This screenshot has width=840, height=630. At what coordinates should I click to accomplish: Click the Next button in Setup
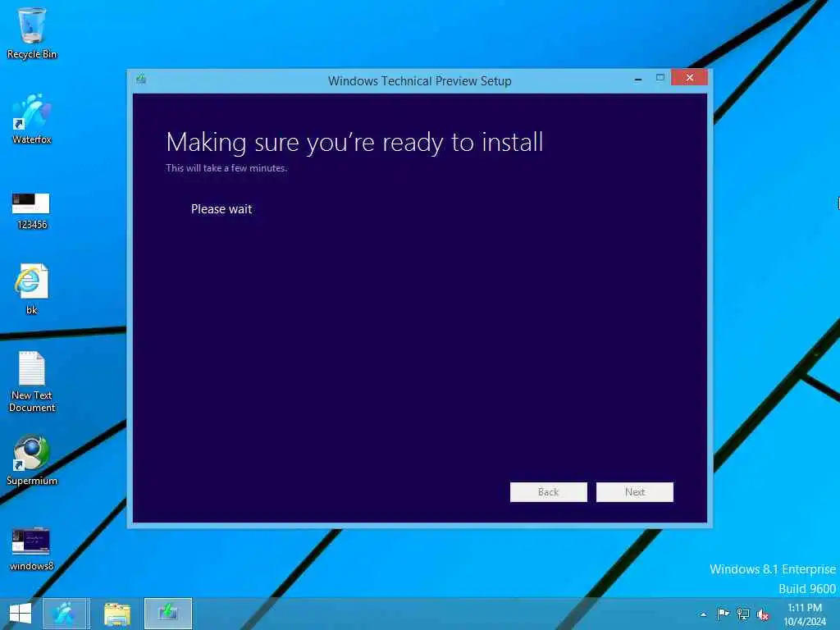coord(635,492)
